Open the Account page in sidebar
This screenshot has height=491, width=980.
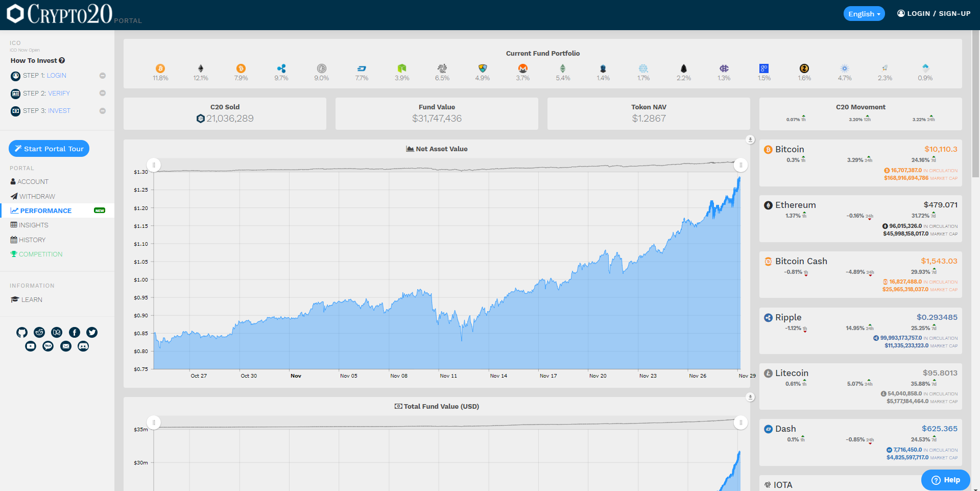(x=30, y=182)
